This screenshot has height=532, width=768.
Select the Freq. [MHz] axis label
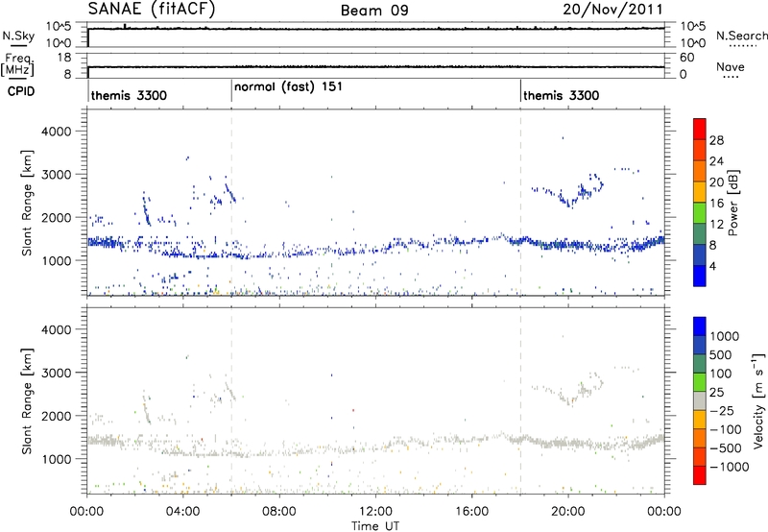(18, 64)
